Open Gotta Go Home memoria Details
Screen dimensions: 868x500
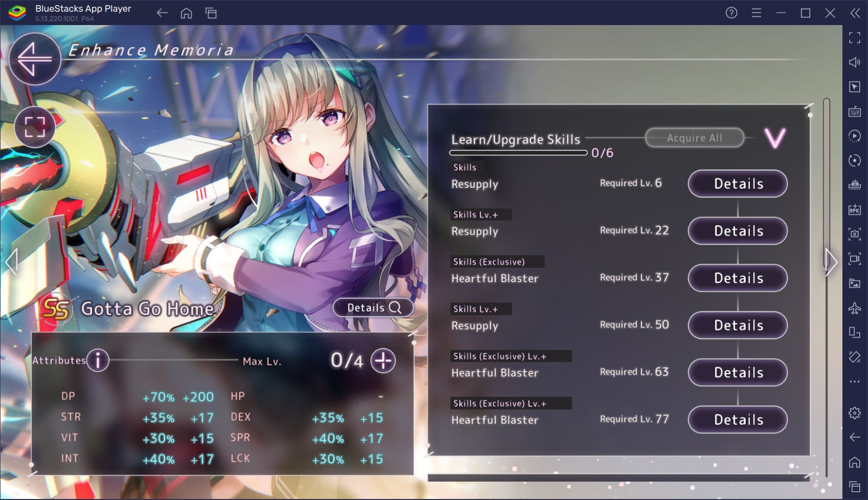[373, 308]
